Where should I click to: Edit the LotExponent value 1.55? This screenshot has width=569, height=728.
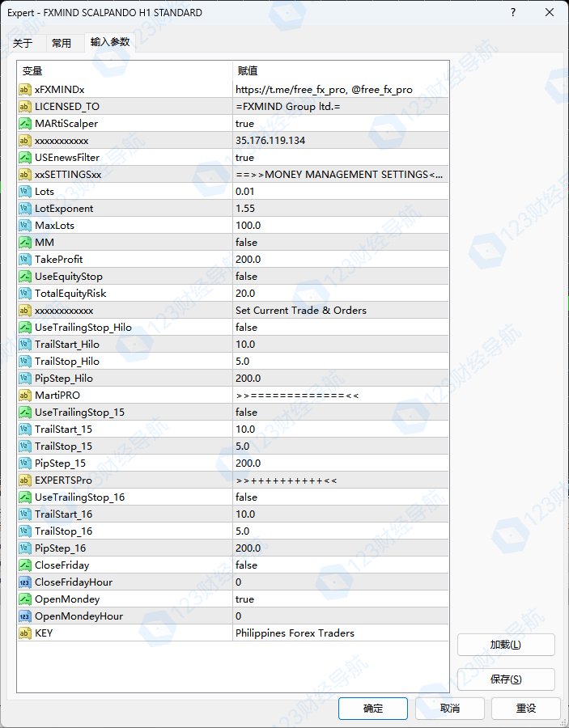[245, 209]
